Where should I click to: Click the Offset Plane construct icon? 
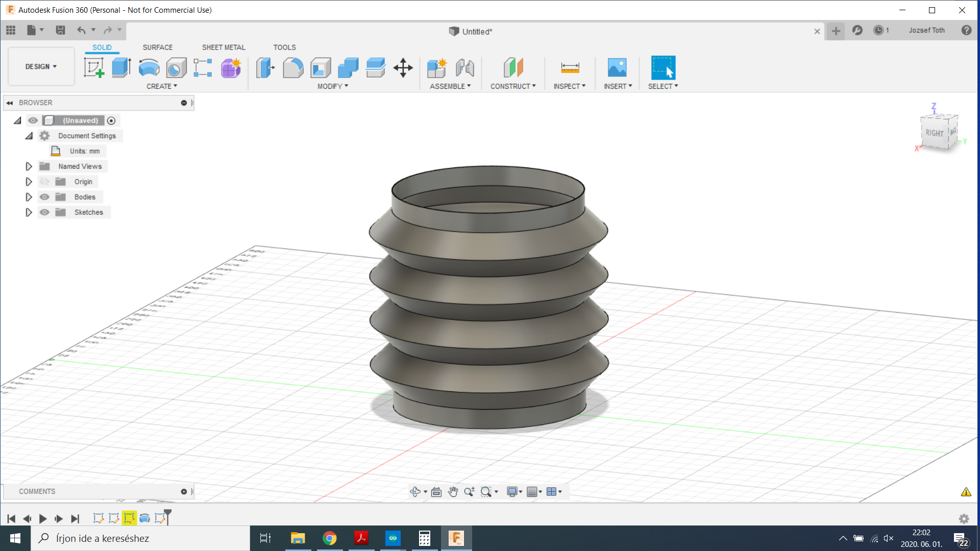click(513, 67)
